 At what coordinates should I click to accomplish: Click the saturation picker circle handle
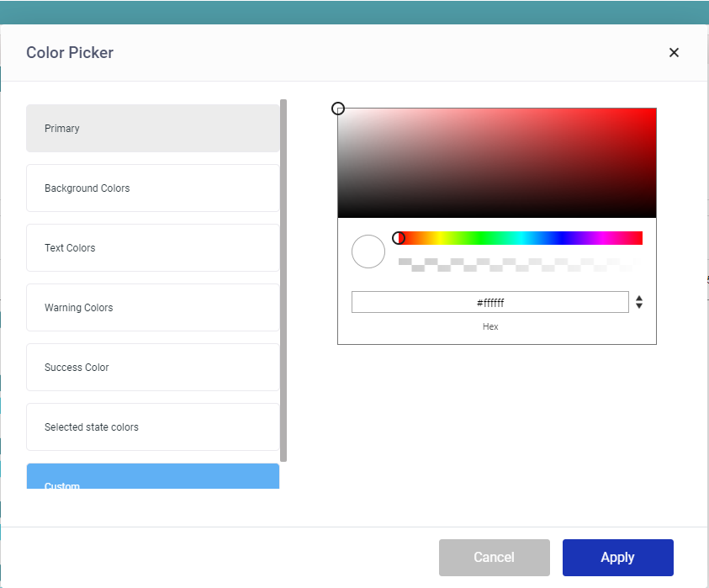click(x=338, y=109)
